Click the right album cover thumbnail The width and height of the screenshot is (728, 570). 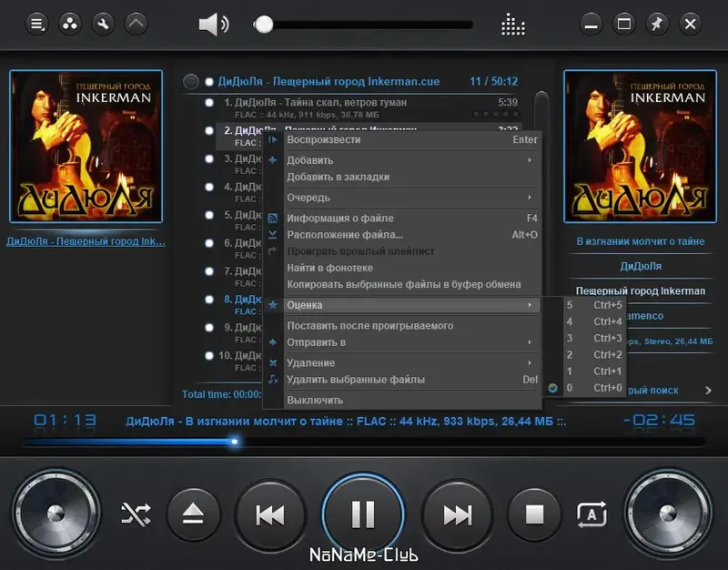pos(640,147)
